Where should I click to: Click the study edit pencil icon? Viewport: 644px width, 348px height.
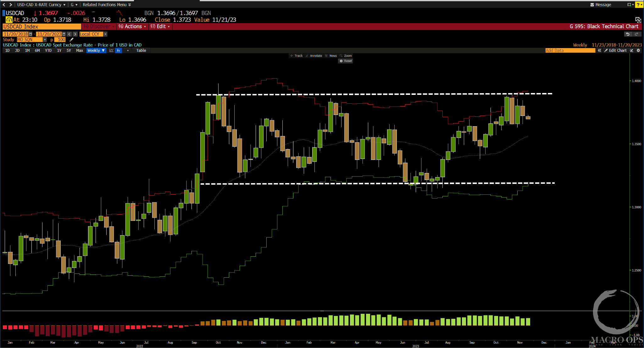click(71, 40)
